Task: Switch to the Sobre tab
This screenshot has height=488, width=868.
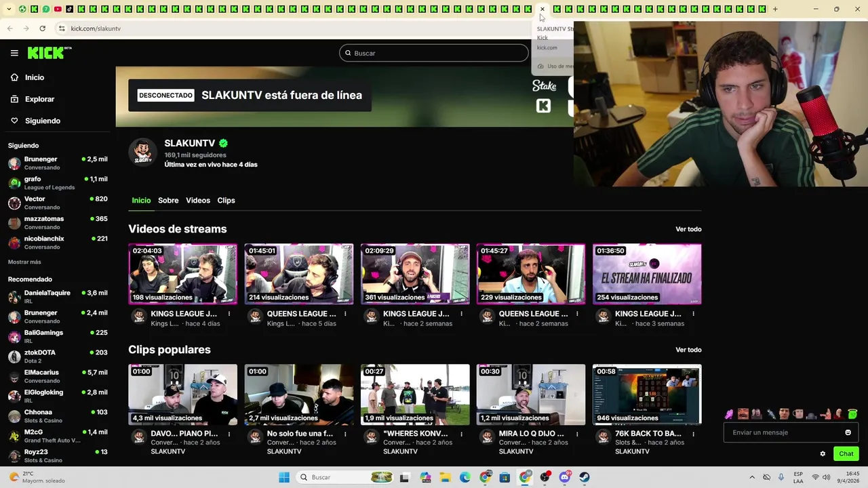Action: pos(168,200)
